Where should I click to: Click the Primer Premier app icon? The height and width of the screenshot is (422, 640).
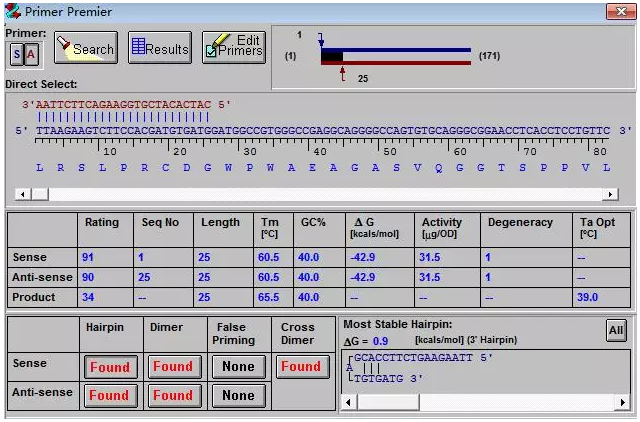13,11
